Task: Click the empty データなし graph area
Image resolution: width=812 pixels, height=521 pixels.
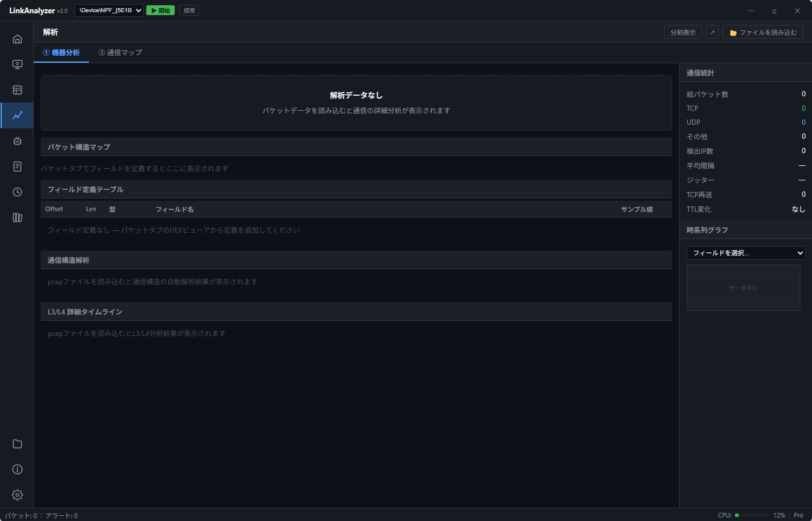Action: click(744, 288)
